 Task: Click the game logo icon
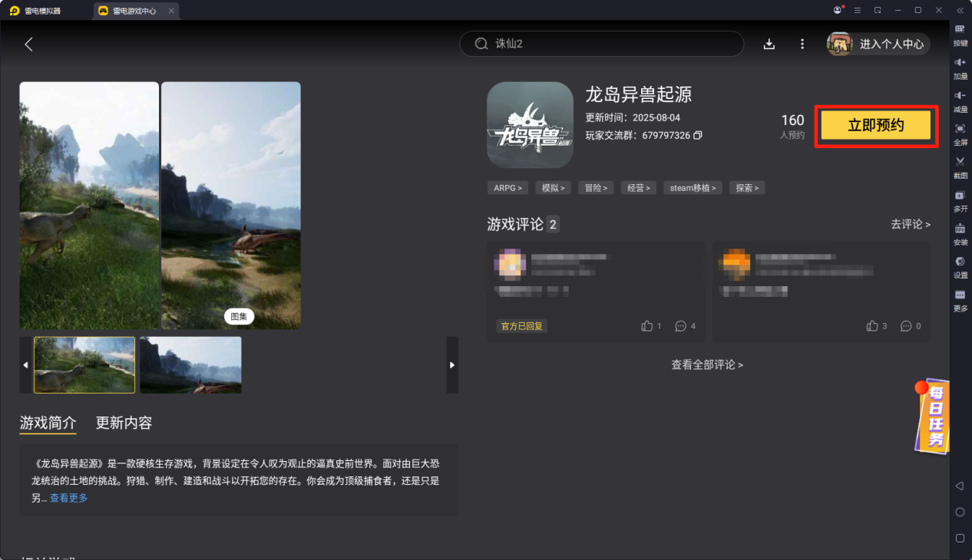[530, 125]
